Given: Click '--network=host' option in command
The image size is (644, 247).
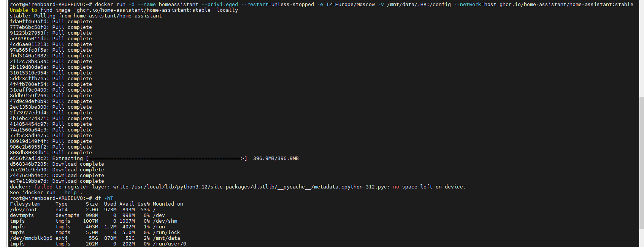Looking at the screenshot, I should [x=475, y=5].
